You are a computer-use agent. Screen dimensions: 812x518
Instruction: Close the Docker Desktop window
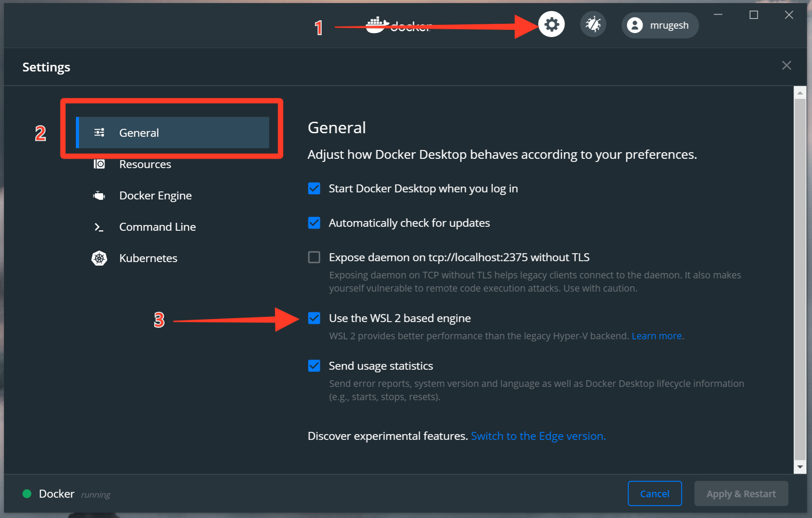pos(789,15)
